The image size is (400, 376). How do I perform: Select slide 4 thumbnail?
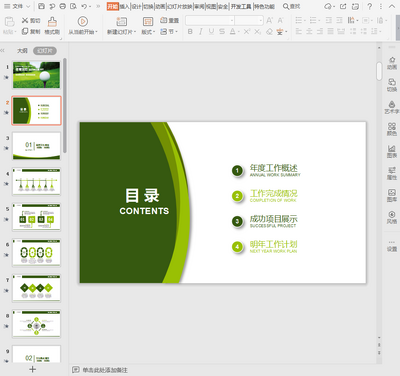coord(37,182)
